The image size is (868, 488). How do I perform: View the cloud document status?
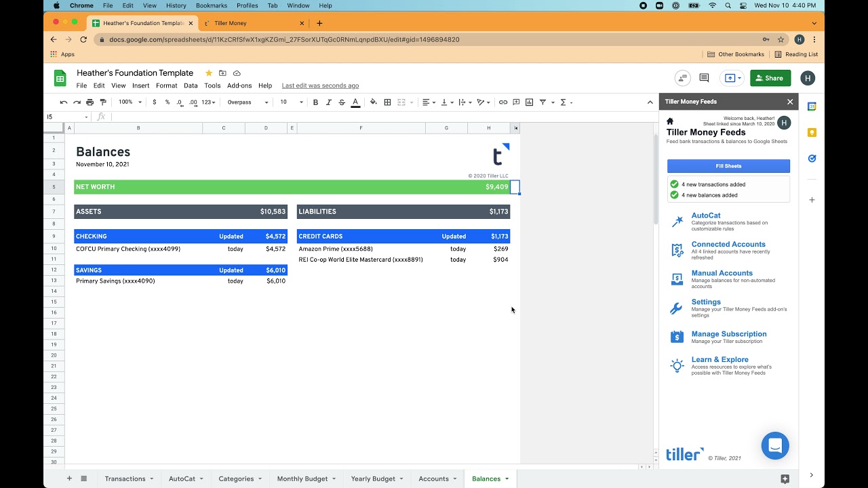coord(237,73)
